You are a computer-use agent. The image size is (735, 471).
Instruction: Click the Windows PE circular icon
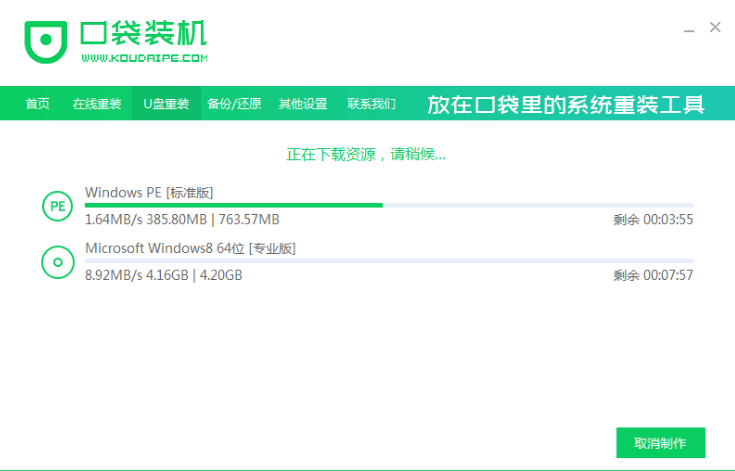57,206
